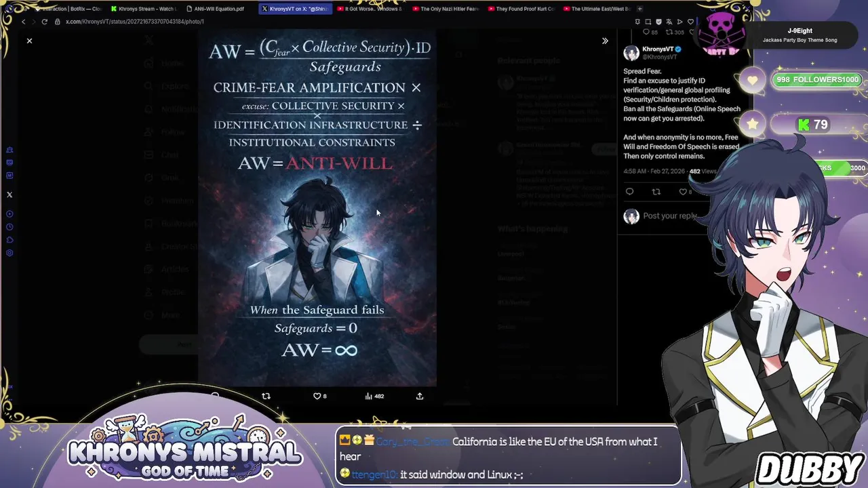Screen dimensions: 868x488
Task: Reply to tweet in the side panel
Action: [629, 192]
